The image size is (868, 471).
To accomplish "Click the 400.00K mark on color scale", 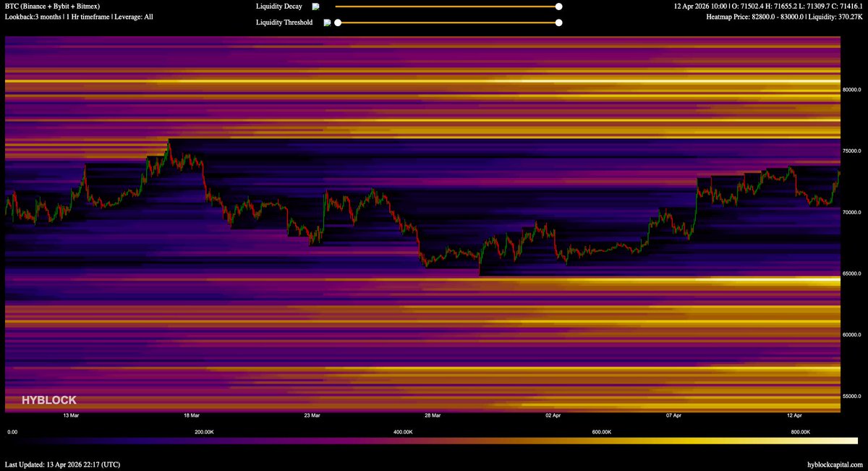I will [x=403, y=432].
